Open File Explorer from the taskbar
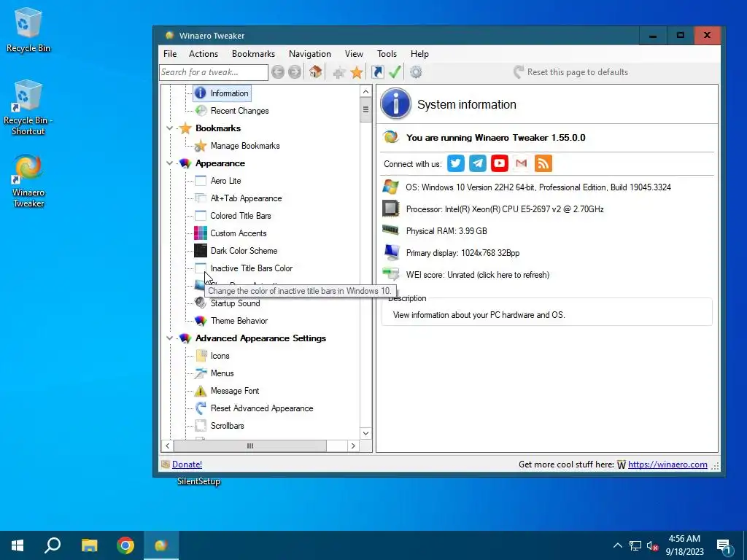Image resolution: width=747 pixels, height=560 pixels. click(x=89, y=545)
